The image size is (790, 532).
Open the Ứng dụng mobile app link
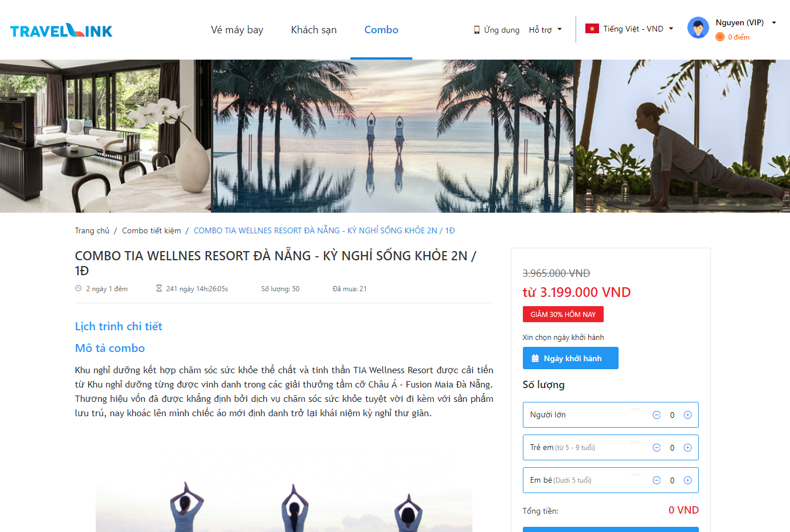point(496,30)
